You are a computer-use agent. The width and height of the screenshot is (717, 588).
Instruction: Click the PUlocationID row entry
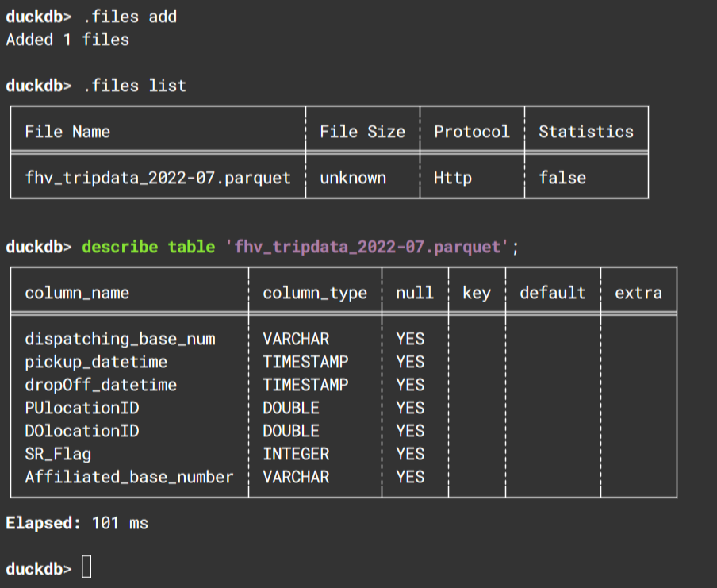click(x=82, y=408)
